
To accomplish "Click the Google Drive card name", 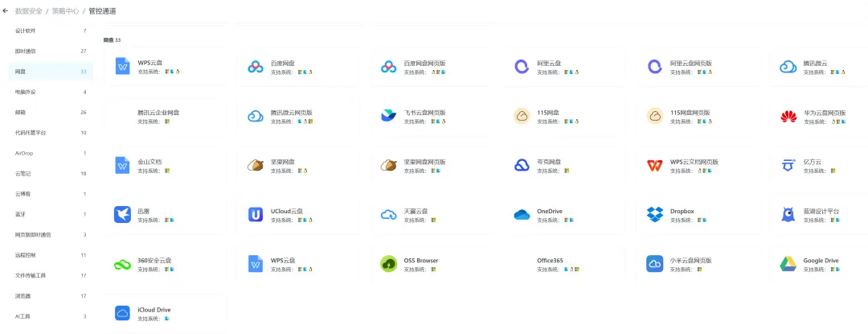I will tap(821, 260).
